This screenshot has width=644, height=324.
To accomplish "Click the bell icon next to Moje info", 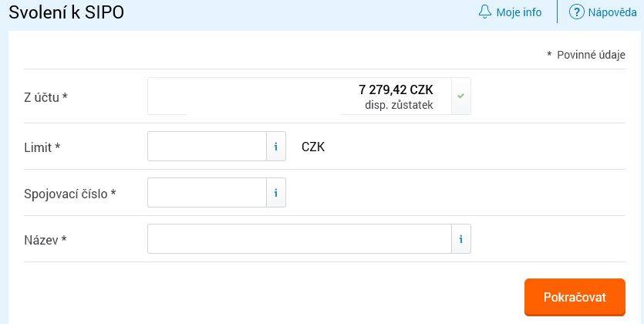I will coord(485,12).
